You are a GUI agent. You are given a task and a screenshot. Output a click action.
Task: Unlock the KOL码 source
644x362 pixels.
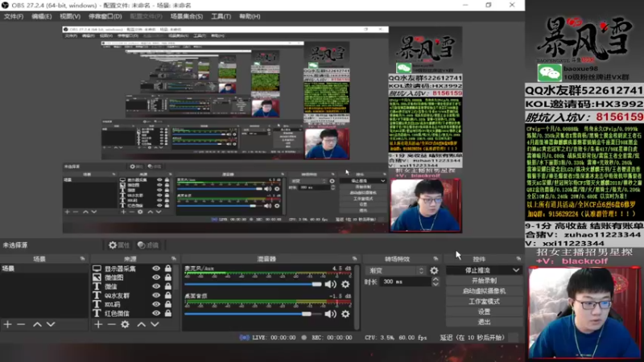(168, 305)
